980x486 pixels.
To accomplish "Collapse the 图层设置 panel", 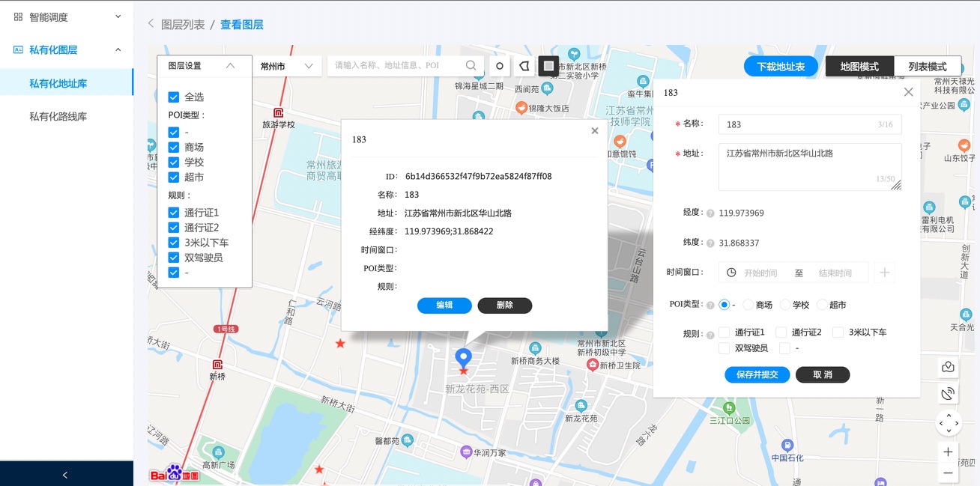I will click(x=230, y=66).
